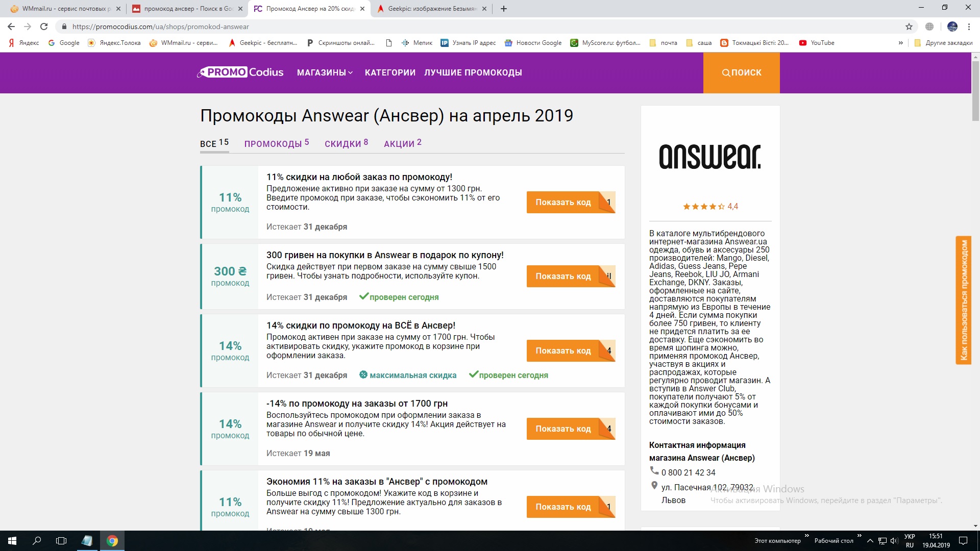Go back using the browser back arrow
This screenshot has height=551, width=980.
10,27
